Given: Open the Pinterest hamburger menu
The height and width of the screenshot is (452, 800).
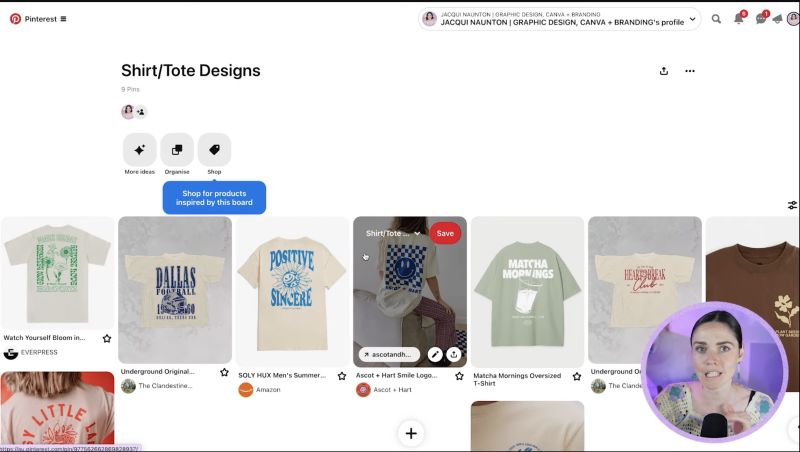Looking at the screenshot, I should [x=63, y=19].
